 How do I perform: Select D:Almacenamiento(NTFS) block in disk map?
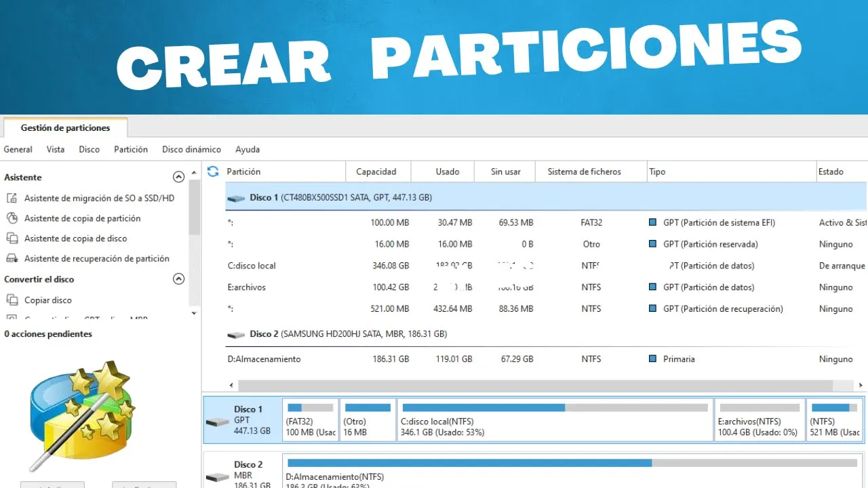point(574,471)
